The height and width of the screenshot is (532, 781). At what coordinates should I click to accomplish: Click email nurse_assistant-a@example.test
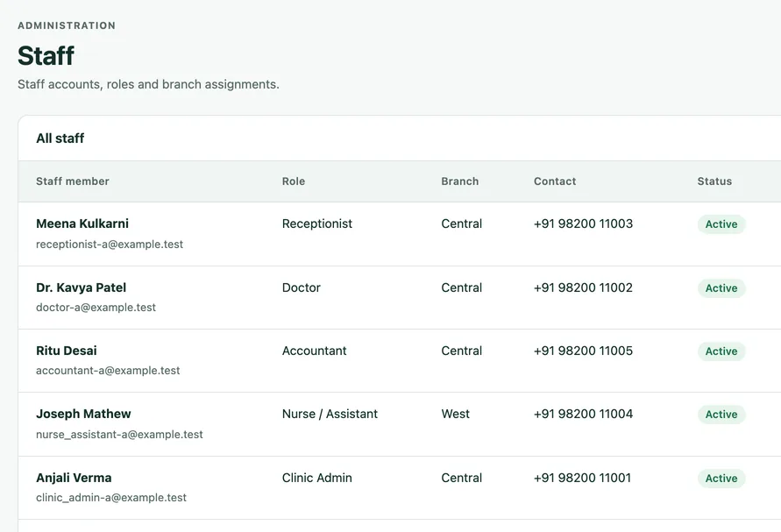[119, 435]
